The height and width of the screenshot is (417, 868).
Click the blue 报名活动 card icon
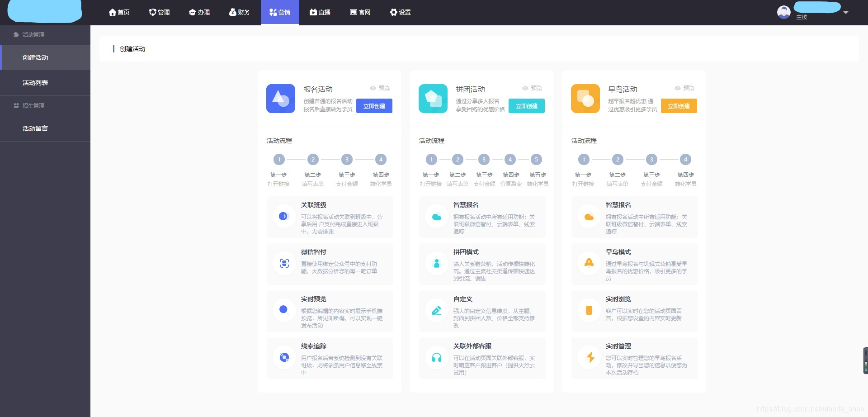(x=280, y=99)
